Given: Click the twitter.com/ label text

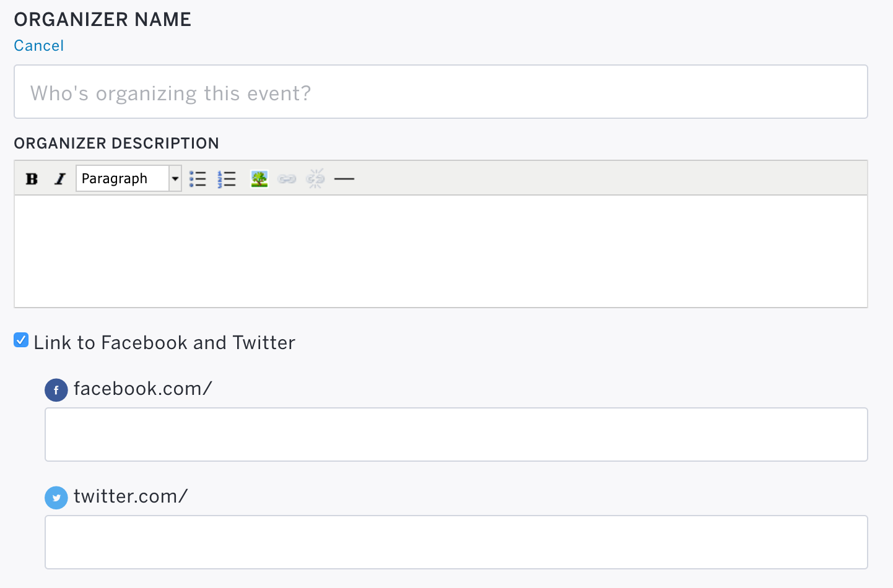Looking at the screenshot, I should (x=131, y=496).
